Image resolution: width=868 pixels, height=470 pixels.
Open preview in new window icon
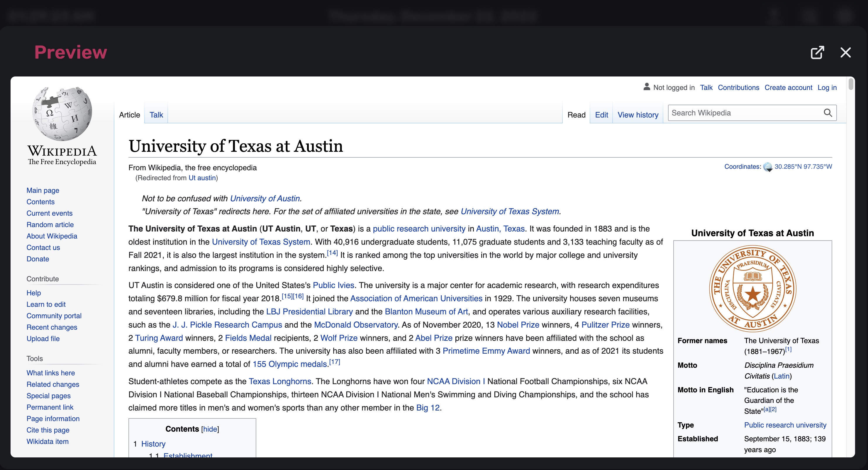pos(817,52)
